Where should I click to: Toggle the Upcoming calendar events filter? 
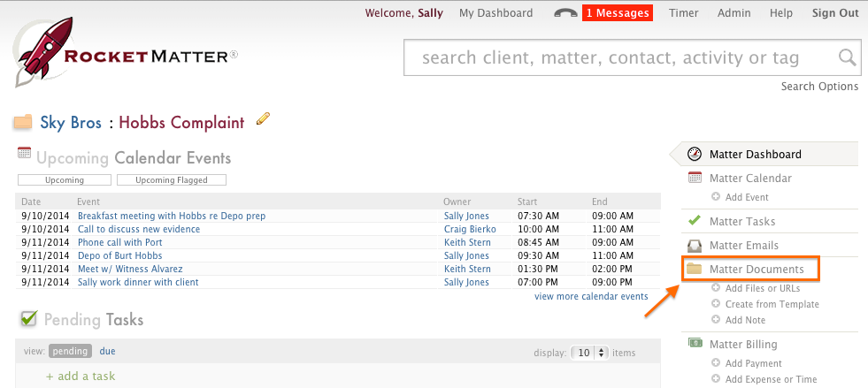64,180
